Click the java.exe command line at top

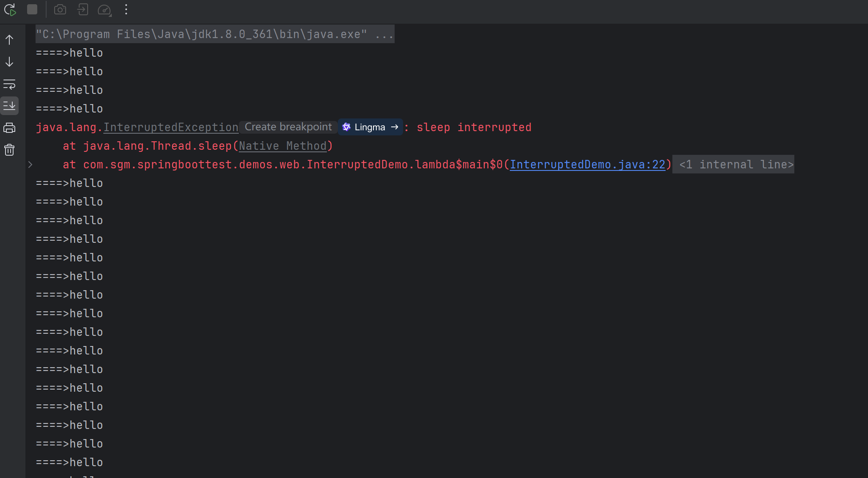click(x=215, y=34)
